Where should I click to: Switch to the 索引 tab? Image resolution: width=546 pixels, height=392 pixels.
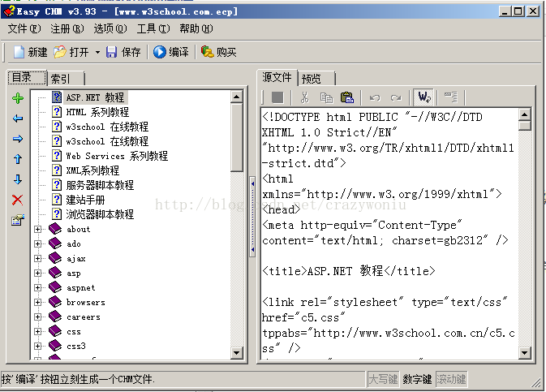[x=66, y=79]
